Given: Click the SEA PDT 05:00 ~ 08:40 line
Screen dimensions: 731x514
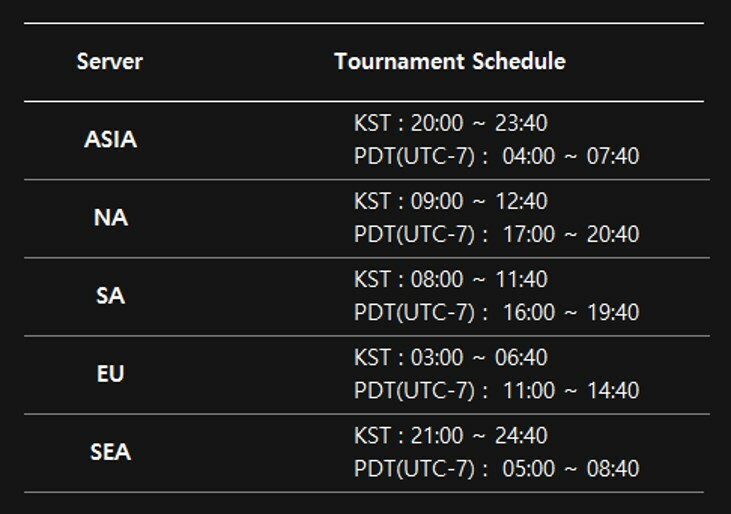Looking at the screenshot, I should (496, 468).
